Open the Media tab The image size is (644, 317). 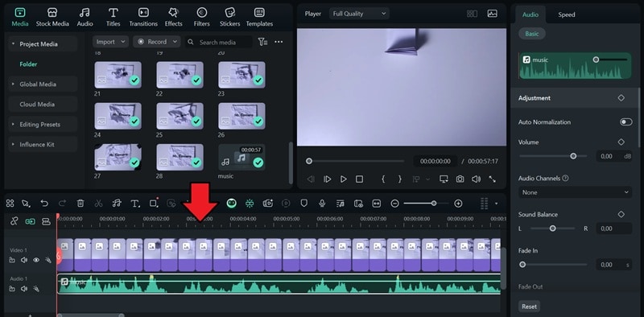coord(19,17)
